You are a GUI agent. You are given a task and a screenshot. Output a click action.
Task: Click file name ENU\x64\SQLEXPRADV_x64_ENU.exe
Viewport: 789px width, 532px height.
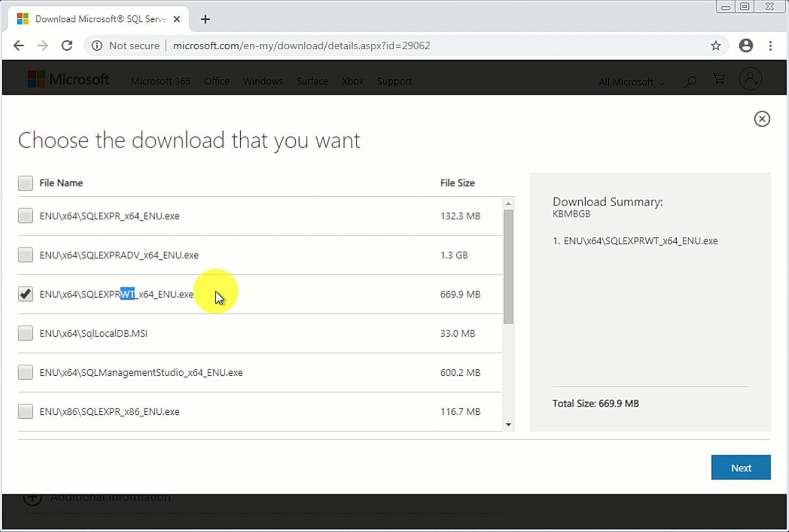coord(119,255)
